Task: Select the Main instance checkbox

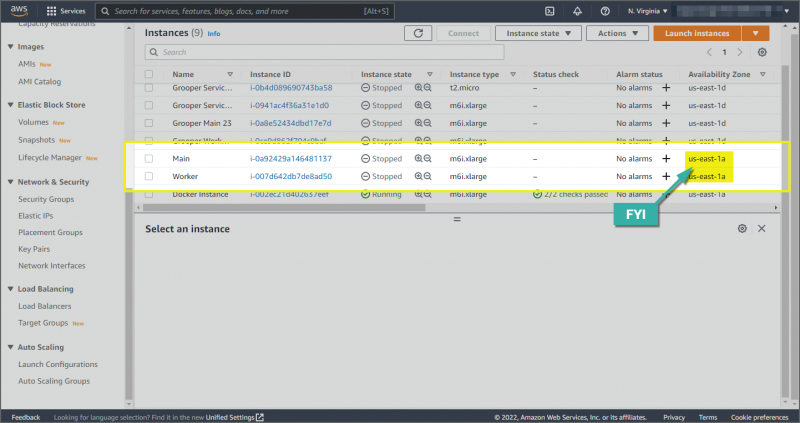Action: pos(148,159)
